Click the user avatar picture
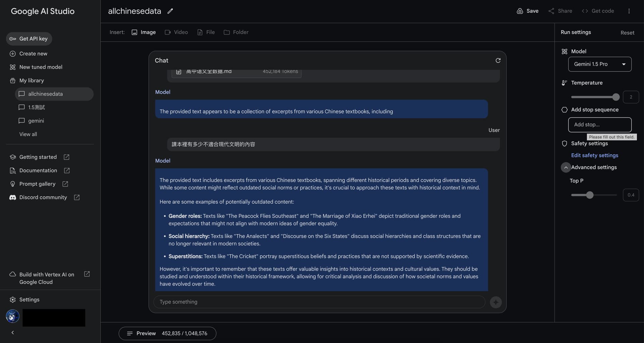Viewport: 644px width, 343px height. (13, 316)
